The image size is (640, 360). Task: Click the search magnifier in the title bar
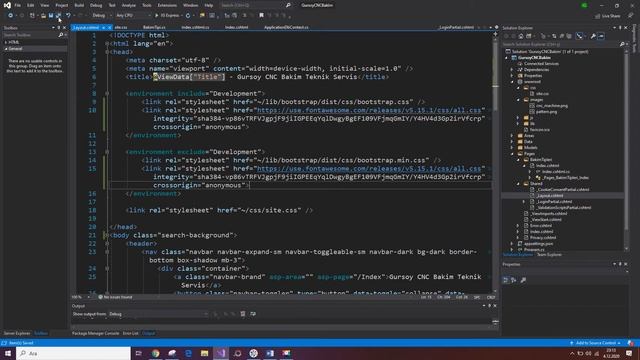coord(288,5)
